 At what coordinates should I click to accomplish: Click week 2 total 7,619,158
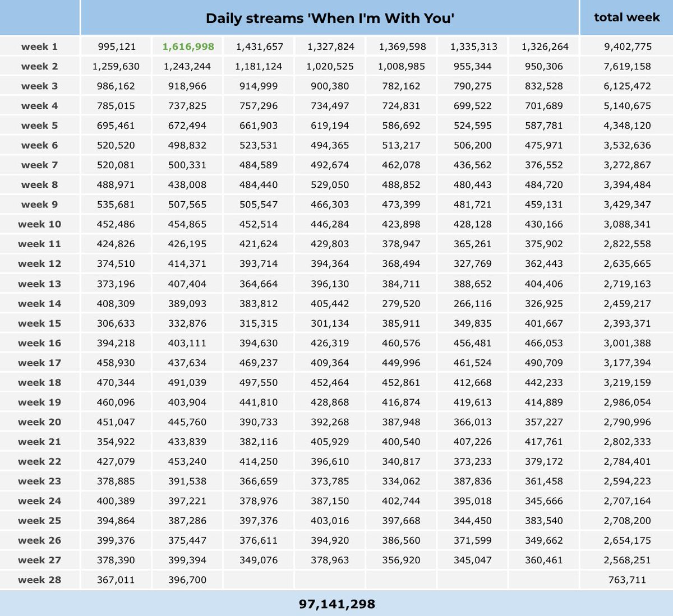627,66
